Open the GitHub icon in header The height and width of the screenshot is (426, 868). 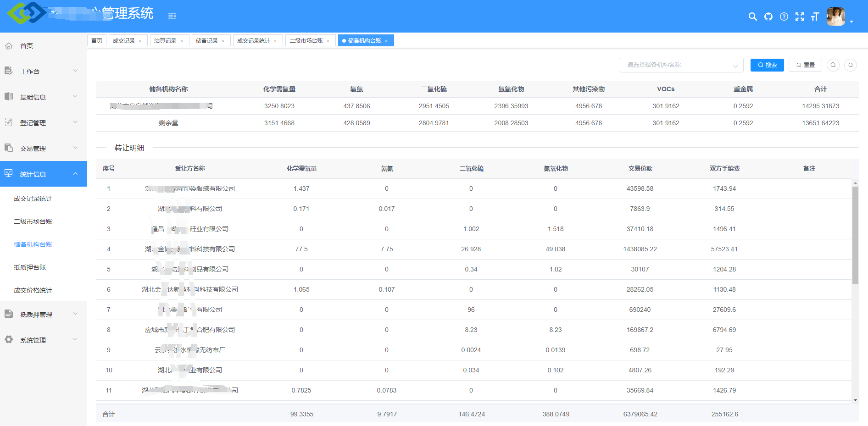pyautogui.click(x=768, y=17)
